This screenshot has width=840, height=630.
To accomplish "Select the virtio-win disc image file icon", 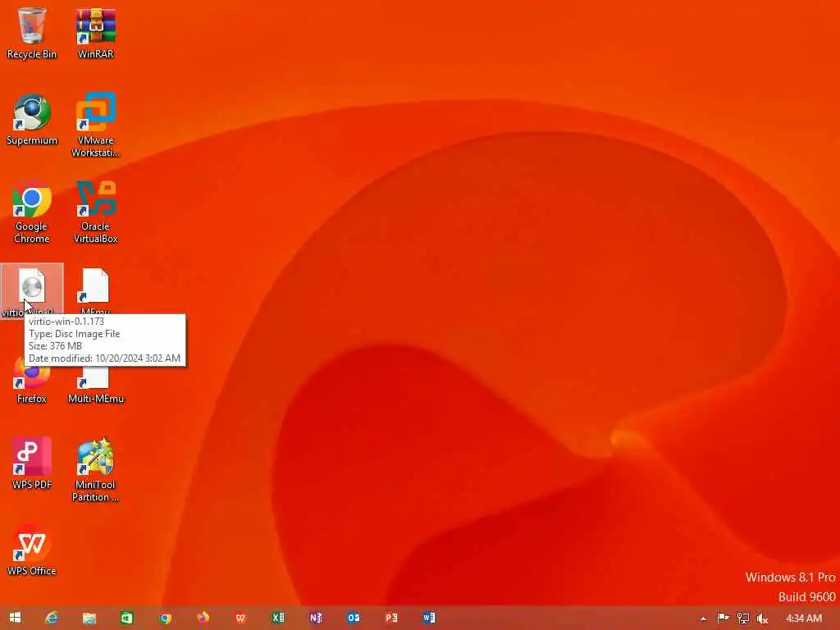I will [x=32, y=290].
